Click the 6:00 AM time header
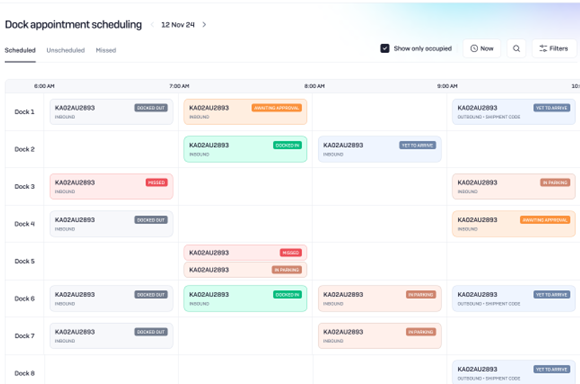This screenshot has height=384, width=580. (x=44, y=86)
